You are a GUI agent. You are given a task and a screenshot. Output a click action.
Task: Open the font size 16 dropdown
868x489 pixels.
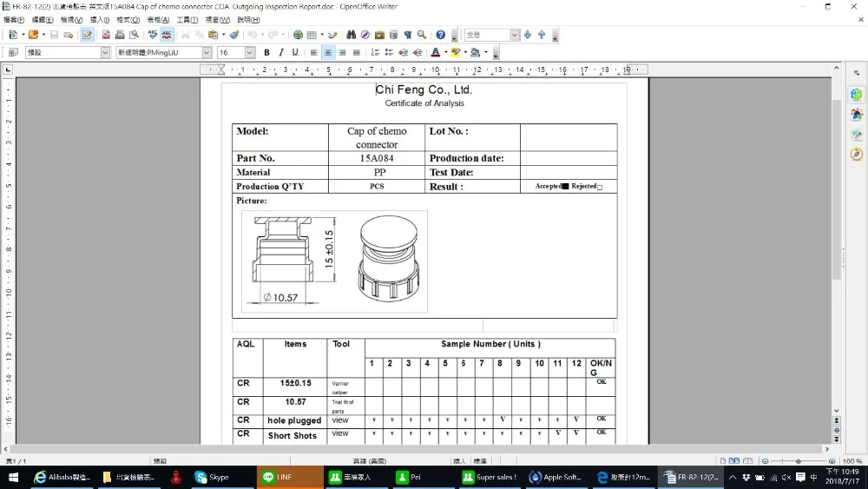(x=250, y=53)
